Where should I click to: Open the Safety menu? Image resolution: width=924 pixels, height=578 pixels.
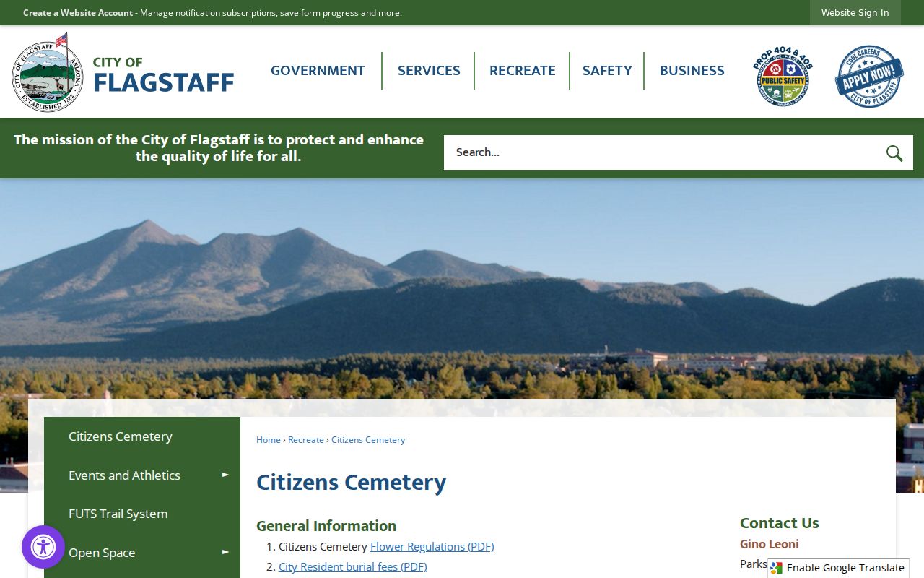point(607,71)
